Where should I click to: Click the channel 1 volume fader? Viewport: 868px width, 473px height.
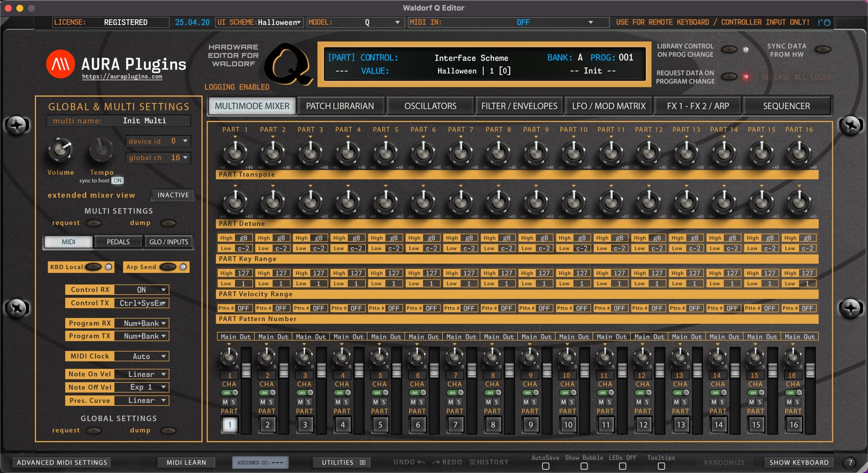coord(246,371)
